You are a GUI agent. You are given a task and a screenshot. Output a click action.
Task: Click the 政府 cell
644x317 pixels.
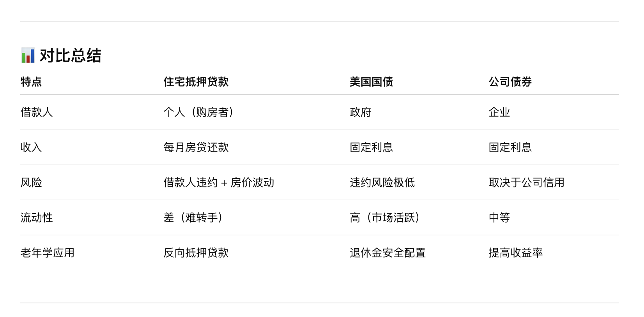(360, 112)
